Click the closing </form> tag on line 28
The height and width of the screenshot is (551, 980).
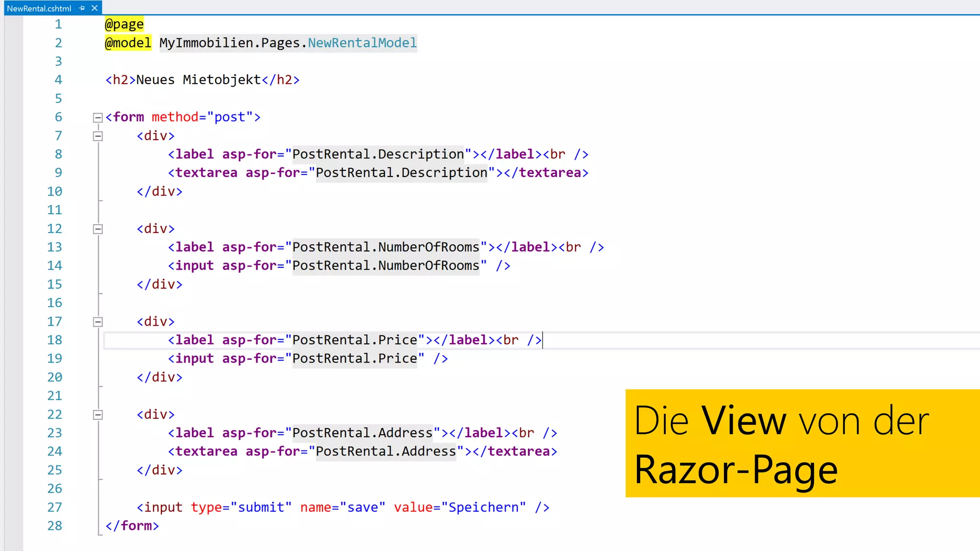coord(132,526)
